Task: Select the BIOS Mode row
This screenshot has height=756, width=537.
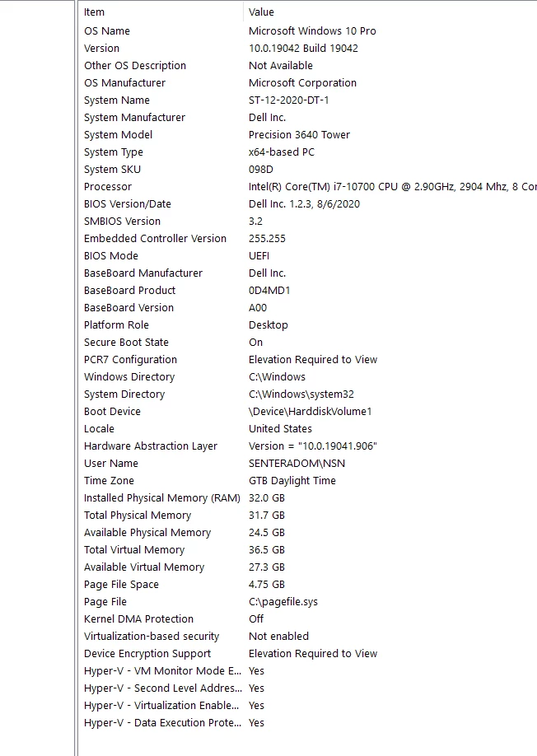Action: (x=111, y=256)
